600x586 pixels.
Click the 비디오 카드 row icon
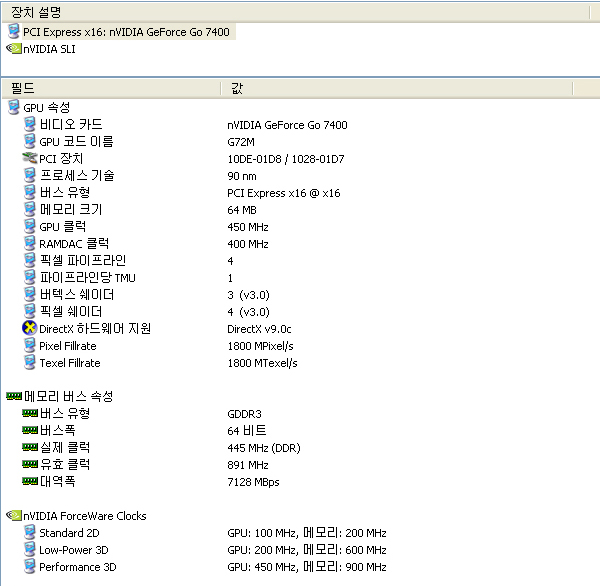click(30, 124)
